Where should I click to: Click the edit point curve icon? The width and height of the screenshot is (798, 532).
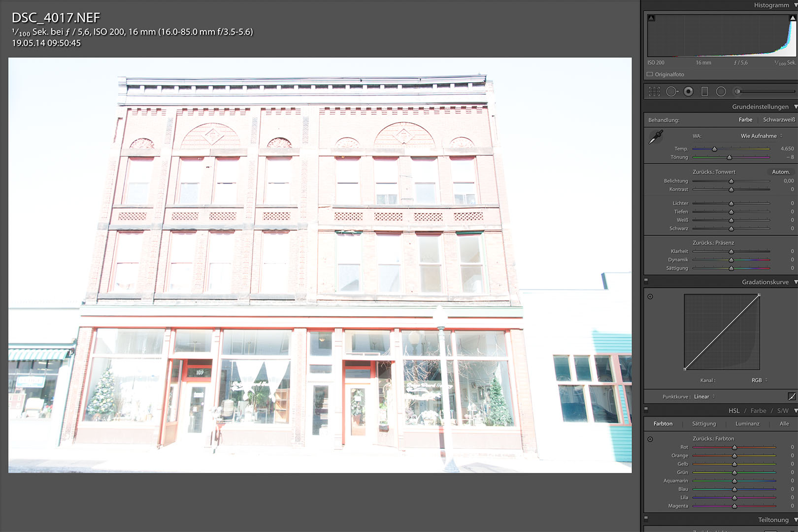coord(792,397)
